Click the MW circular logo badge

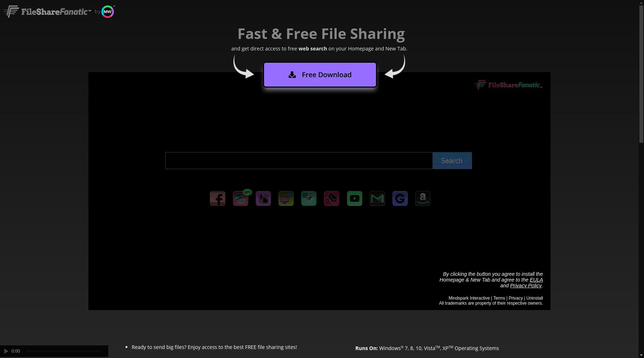click(x=108, y=12)
